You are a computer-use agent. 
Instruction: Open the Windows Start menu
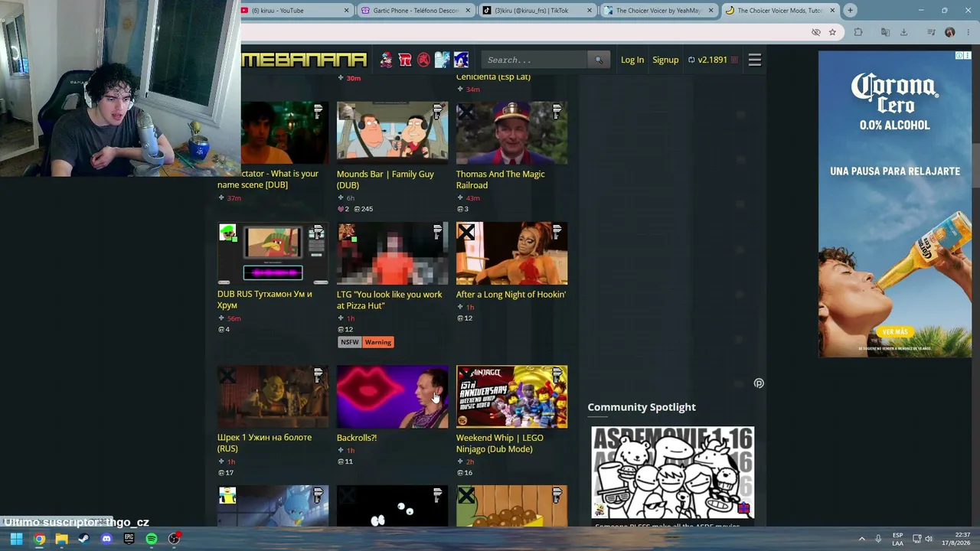16,539
